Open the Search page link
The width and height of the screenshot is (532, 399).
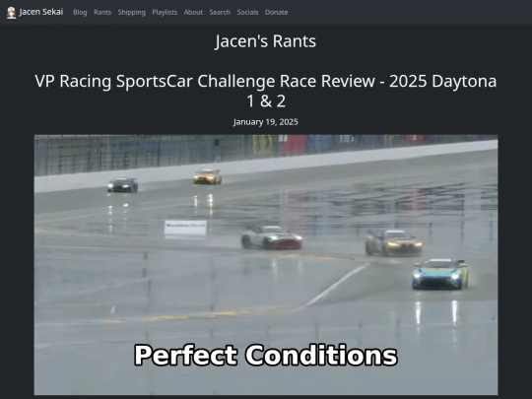pyautogui.click(x=220, y=13)
